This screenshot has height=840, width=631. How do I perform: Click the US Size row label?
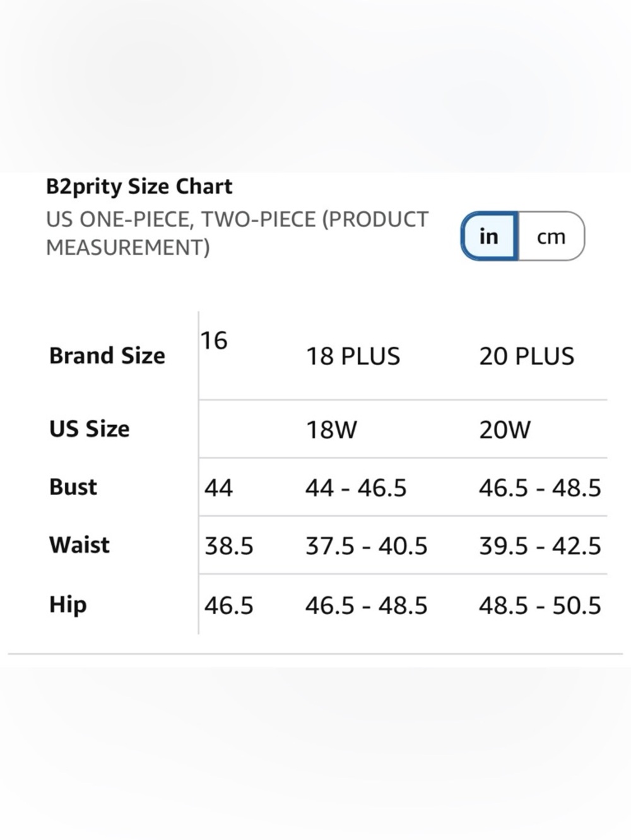(x=90, y=429)
